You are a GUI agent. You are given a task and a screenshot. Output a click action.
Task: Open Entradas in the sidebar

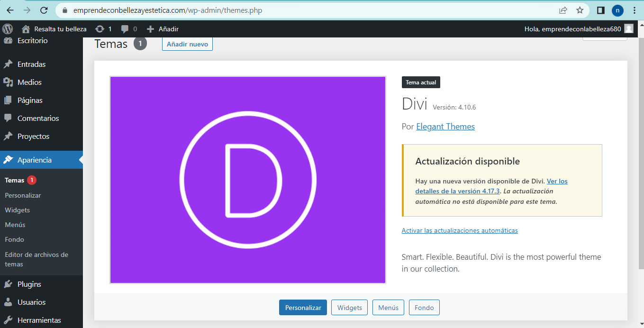(41, 64)
